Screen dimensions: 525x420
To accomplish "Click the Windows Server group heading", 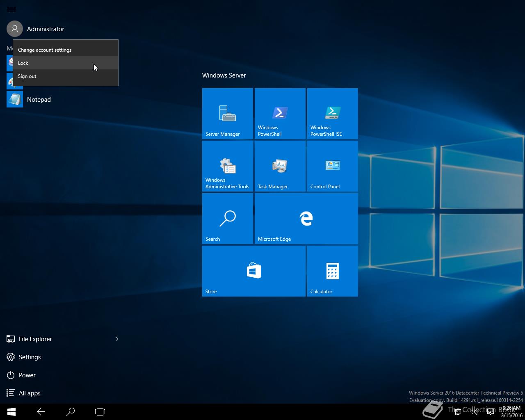I will (224, 75).
